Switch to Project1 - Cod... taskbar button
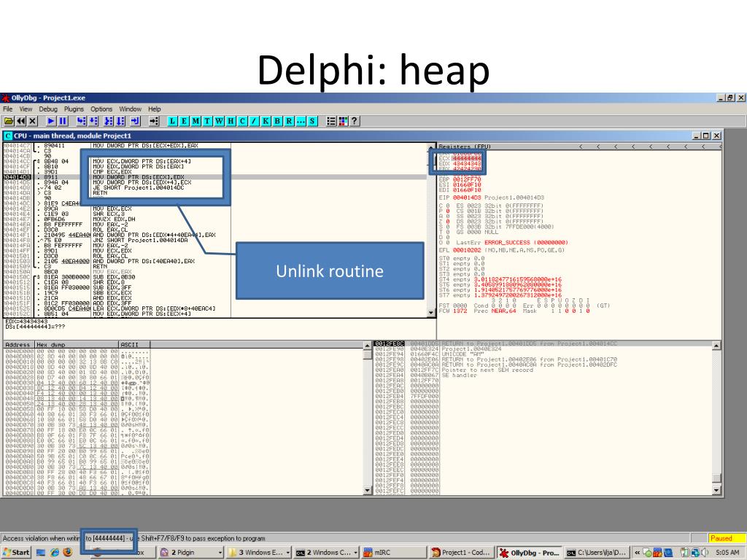This screenshot has height=560, width=747. point(461,553)
